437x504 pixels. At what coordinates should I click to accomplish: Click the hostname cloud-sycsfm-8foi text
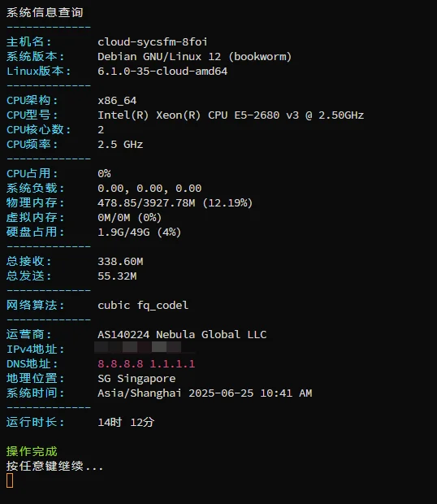coord(153,42)
